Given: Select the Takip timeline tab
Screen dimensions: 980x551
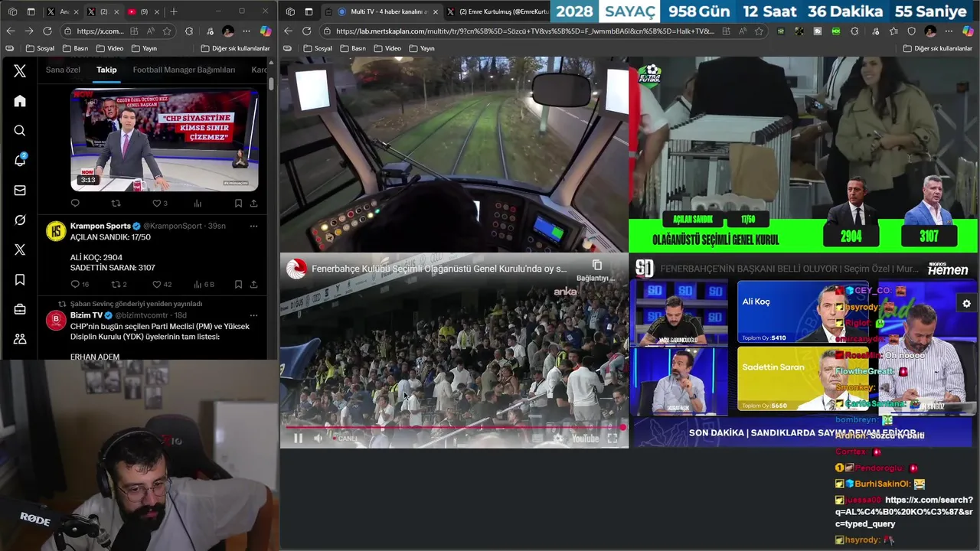Looking at the screenshot, I should tap(106, 70).
